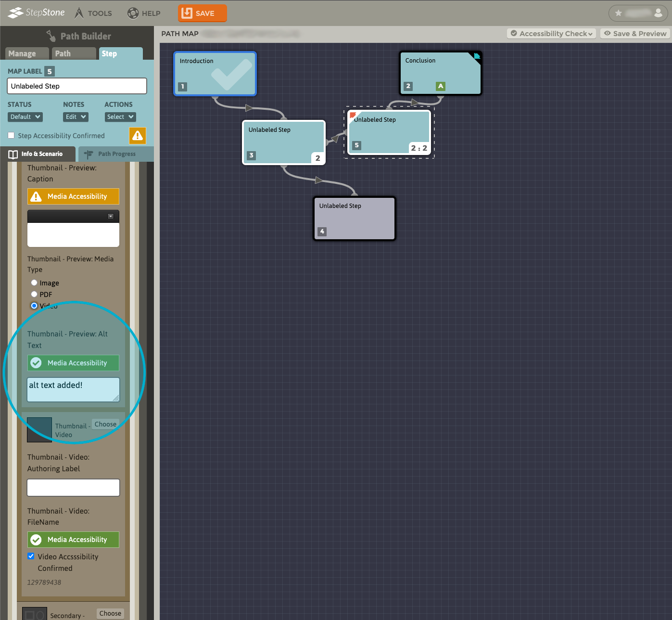Viewport: 672px width, 620px height.
Task: Click Save & Preview button
Action: pyautogui.click(x=635, y=34)
